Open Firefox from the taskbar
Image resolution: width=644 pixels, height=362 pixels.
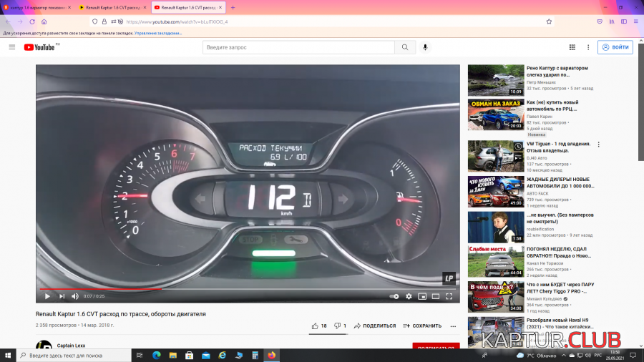(x=271, y=356)
